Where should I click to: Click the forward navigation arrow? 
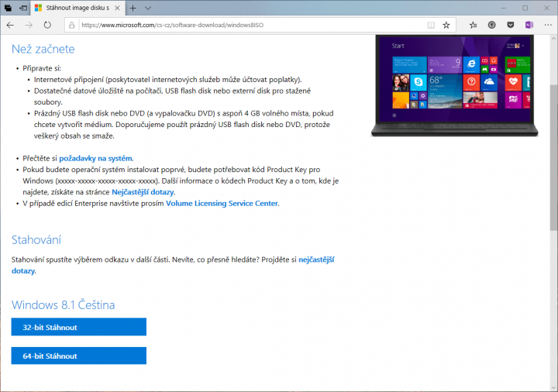click(29, 25)
